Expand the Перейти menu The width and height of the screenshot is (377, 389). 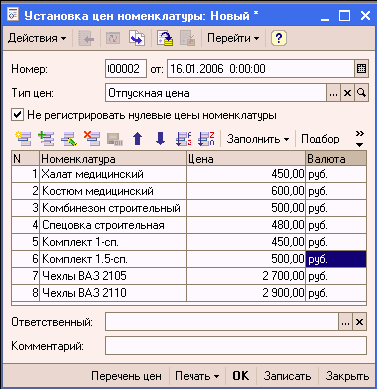pyautogui.click(x=233, y=38)
